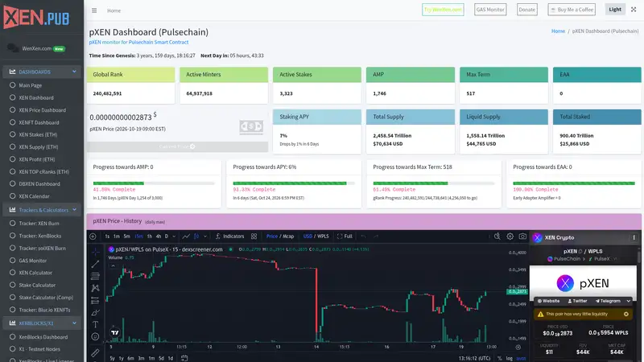Image resolution: width=644 pixels, height=362 pixels.
Task: Click the reset chart scale icon
Action: [x=518, y=348]
